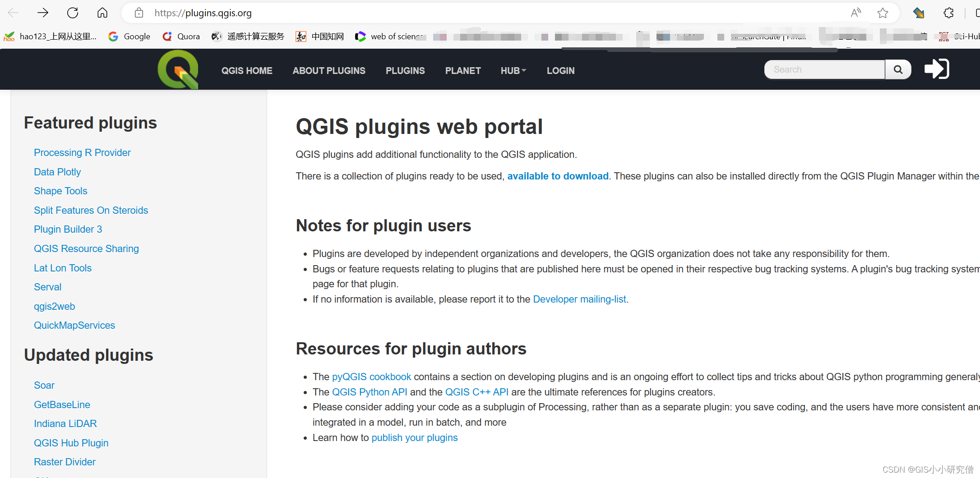Open the PLUGINS menu item
This screenshot has width=980, height=478.
tap(405, 71)
